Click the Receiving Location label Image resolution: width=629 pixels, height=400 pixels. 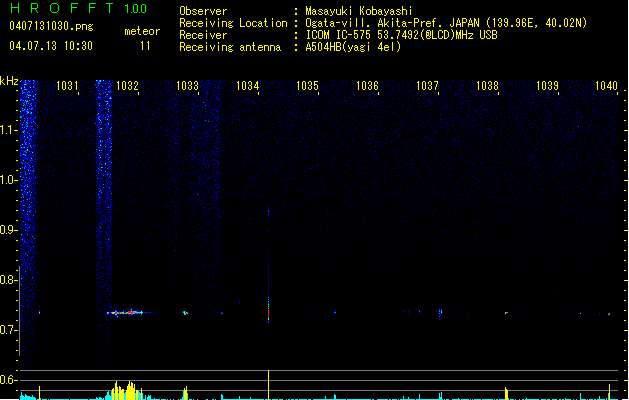coord(233,23)
